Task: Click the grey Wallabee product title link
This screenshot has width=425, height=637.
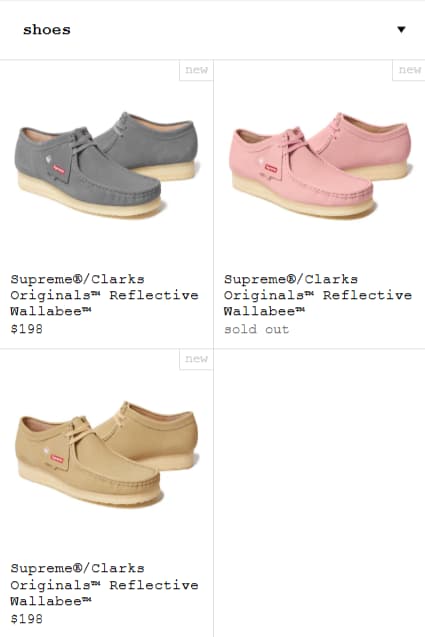Action: [x=104, y=295]
